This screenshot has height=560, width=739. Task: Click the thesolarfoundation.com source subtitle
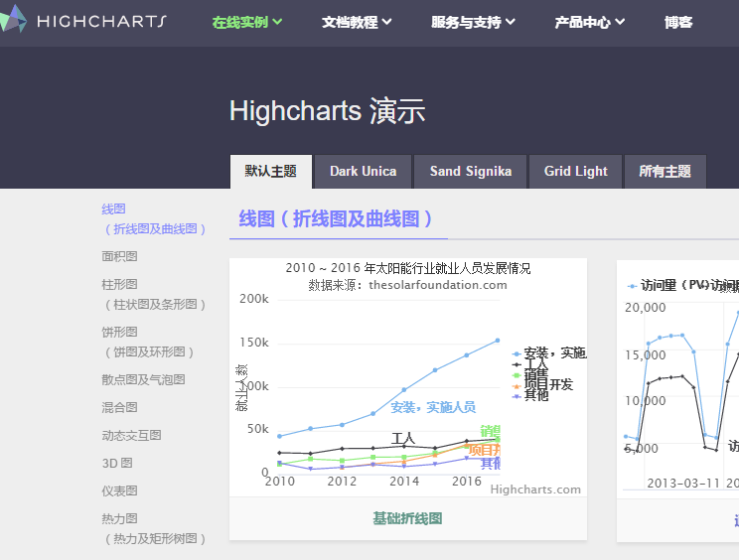click(x=438, y=285)
